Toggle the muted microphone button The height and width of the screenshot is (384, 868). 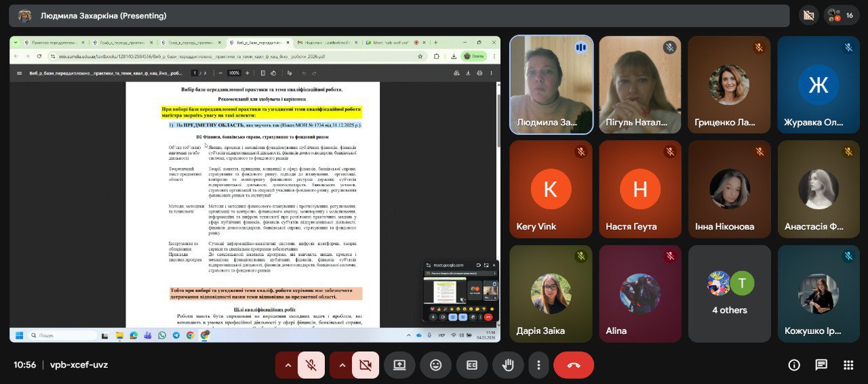click(x=311, y=365)
